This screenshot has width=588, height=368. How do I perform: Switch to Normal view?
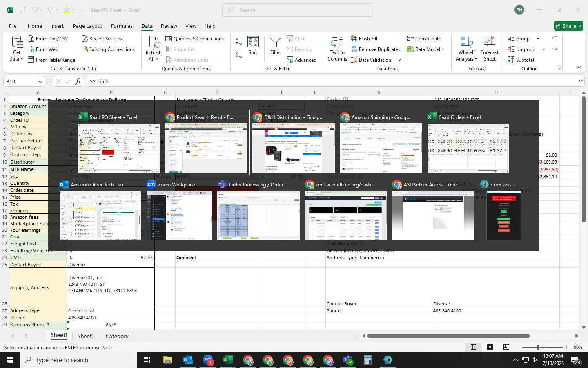[x=473, y=347]
